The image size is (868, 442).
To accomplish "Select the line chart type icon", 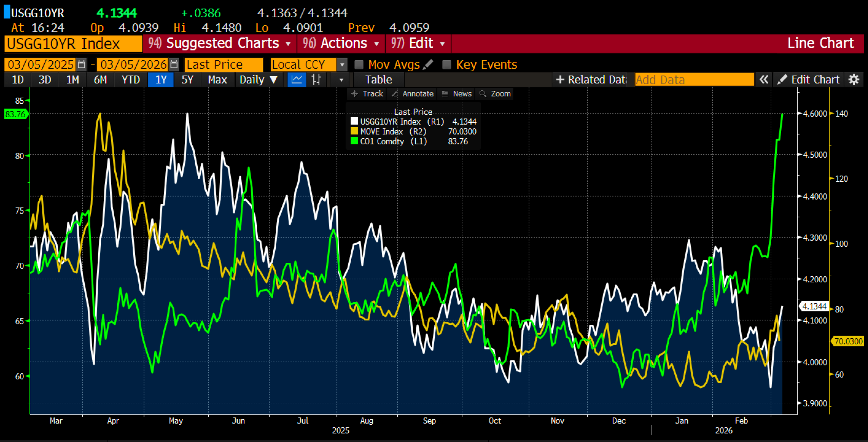I will tap(297, 80).
